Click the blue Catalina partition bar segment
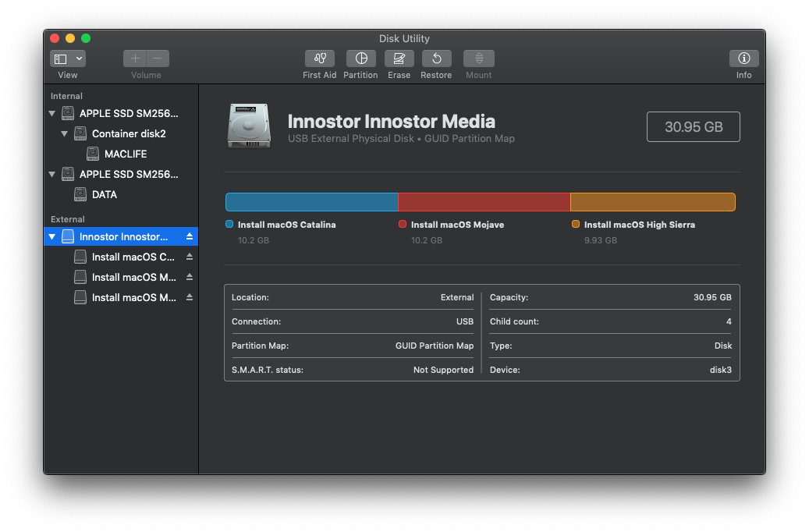This screenshot has width=809, height=532. pyautogui.click(x=311, y=202)
